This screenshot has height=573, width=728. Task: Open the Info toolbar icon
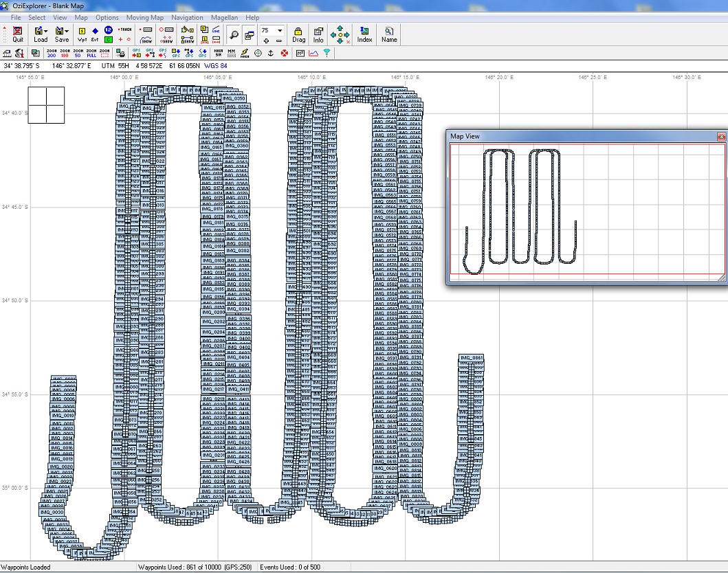pyautogui.click(x=318, y=34)
